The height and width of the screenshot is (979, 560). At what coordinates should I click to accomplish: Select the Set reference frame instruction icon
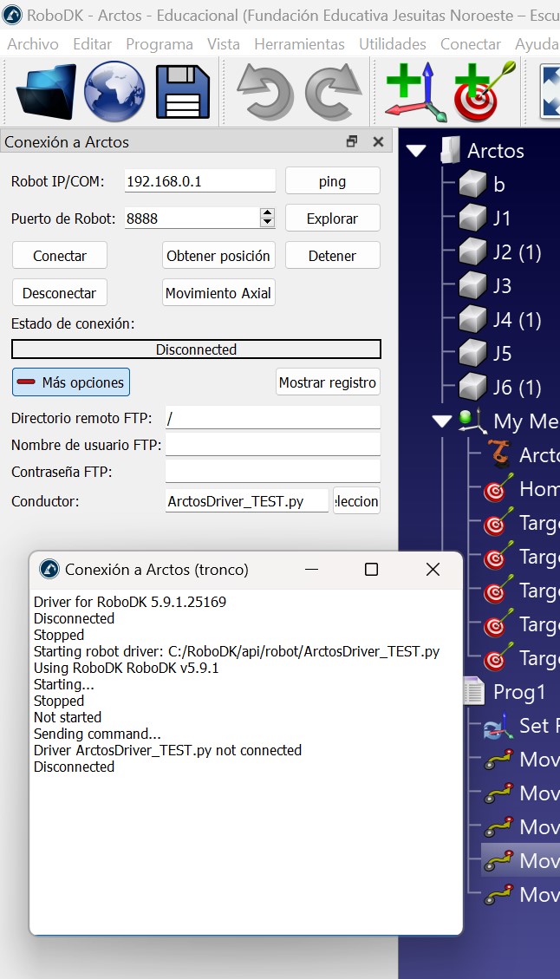pyautogui.click(x=498, y=726)
